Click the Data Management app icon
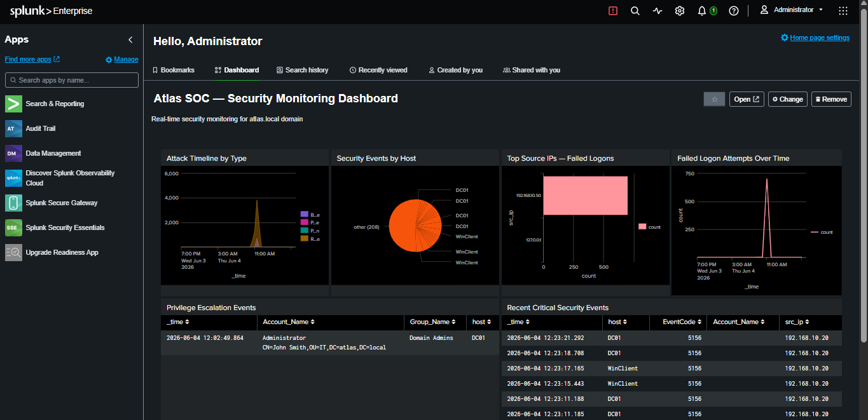The image size is (868, 420). pos(13,153)
